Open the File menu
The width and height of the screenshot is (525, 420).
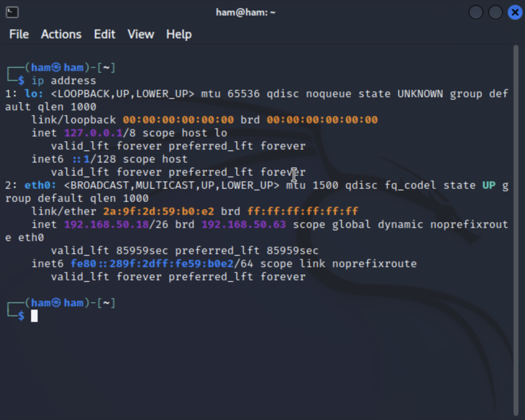[18, 34]
